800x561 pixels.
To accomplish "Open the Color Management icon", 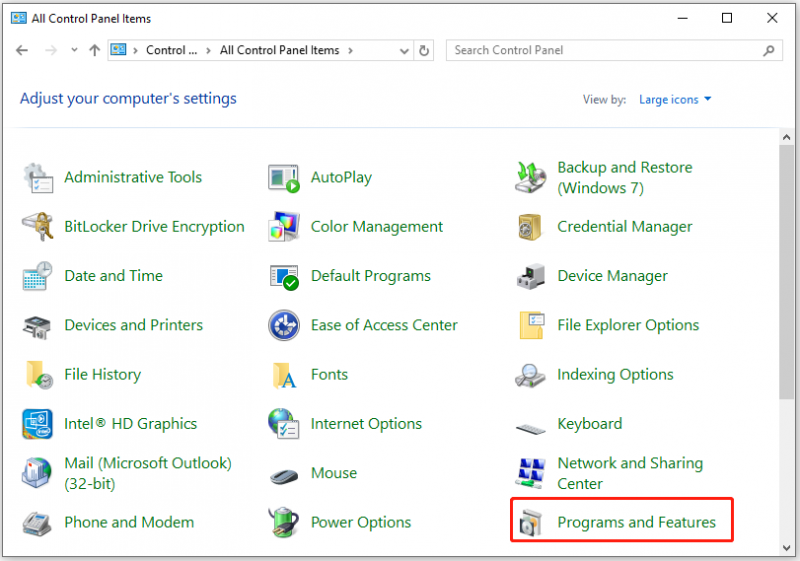I will [x=284, y=226].
